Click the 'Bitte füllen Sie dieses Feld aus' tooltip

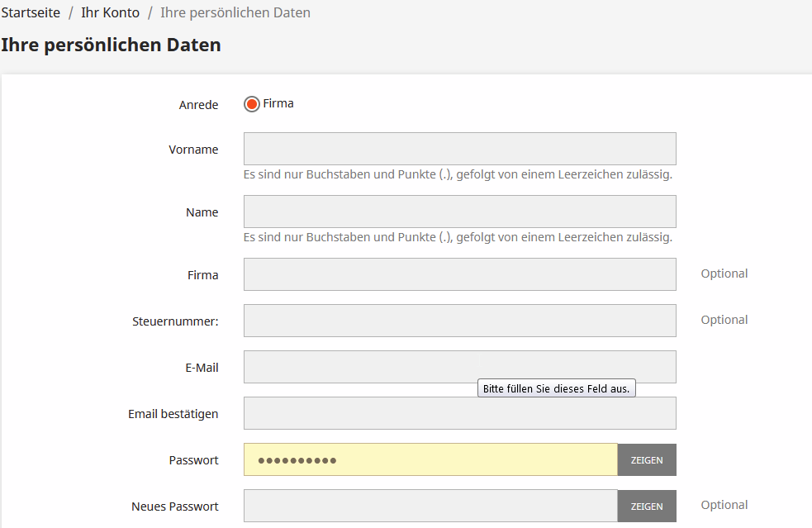[557, 388]
